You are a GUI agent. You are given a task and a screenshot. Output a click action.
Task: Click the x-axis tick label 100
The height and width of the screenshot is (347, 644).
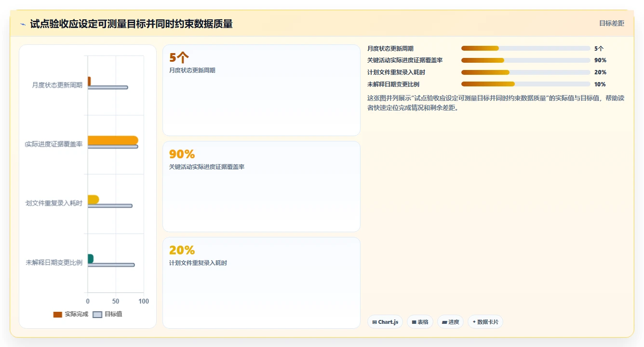pos(144,301)
